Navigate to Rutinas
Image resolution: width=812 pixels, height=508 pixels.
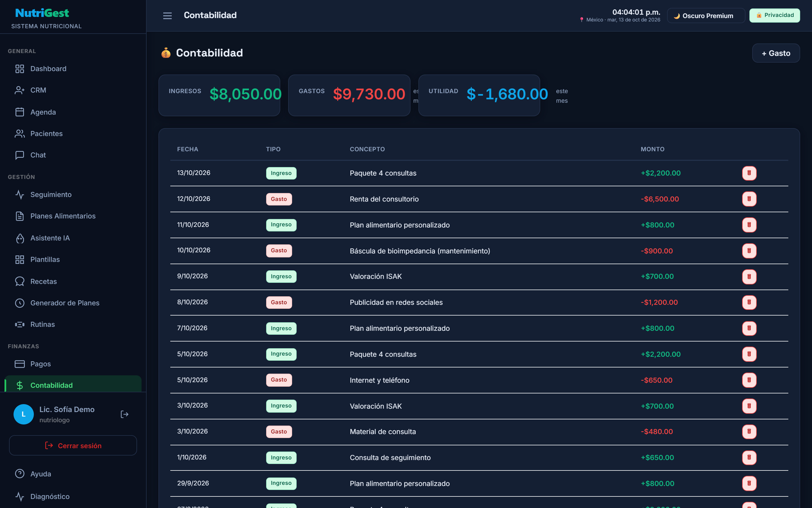pyautogui.click(x=73, y=324)
